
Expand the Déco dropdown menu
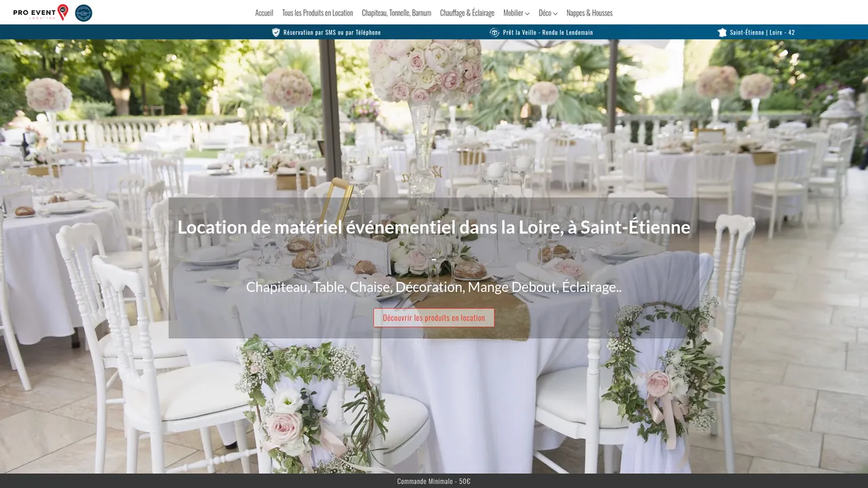(x=548, y=13)
